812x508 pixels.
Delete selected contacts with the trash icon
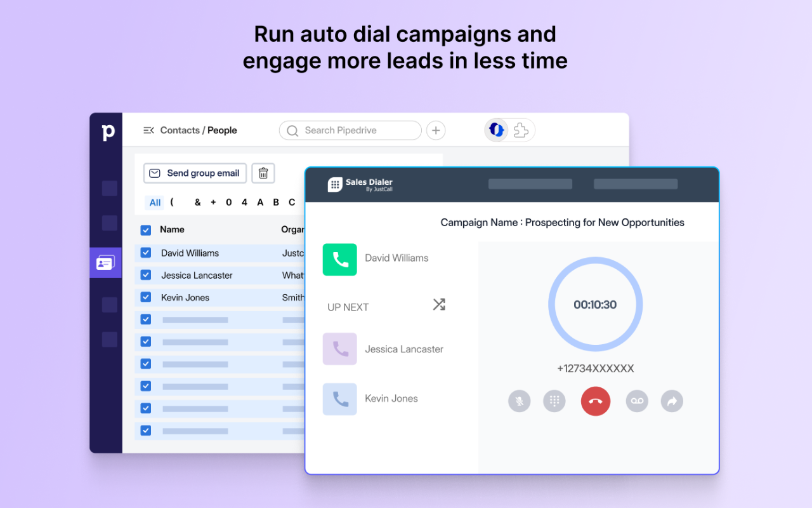click(263, 173)
